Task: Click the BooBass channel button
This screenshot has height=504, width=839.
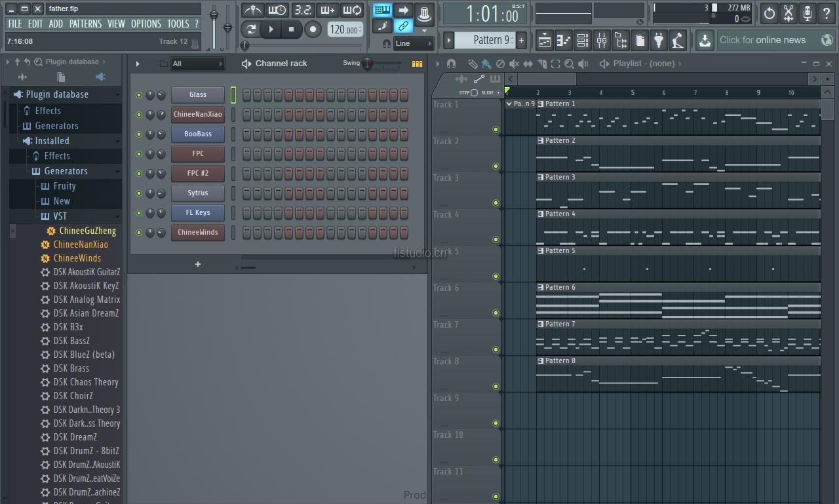Action: pyautogui.click(x=198, y=134)
